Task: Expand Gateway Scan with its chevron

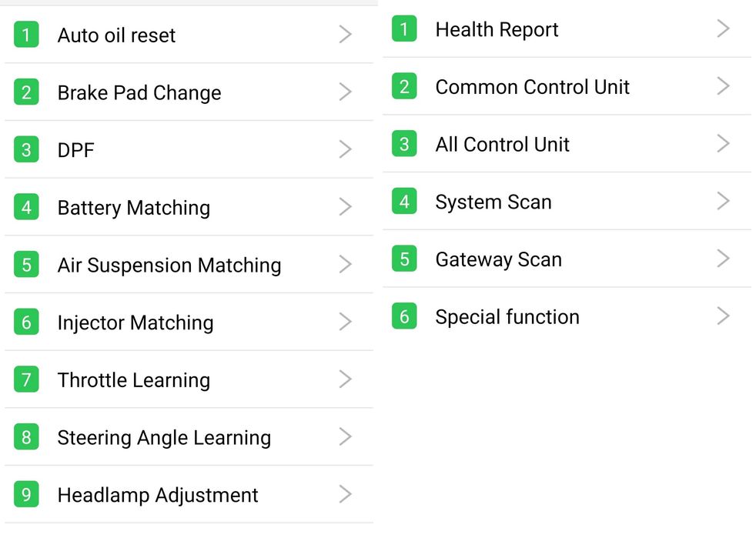Action: click(x=723, y=259)
